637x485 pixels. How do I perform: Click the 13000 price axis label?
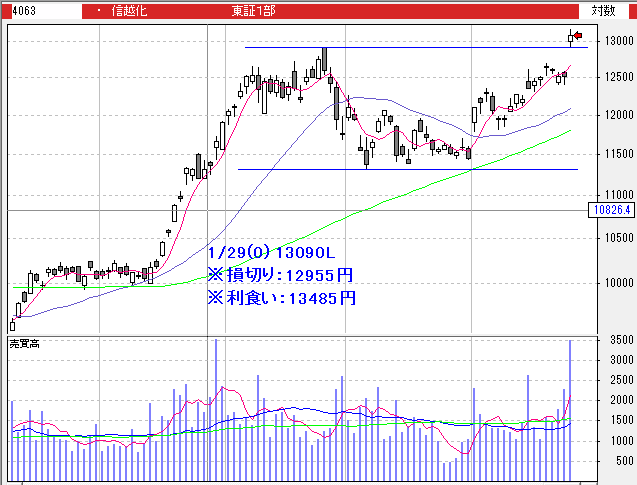click(x=614, y=41)
